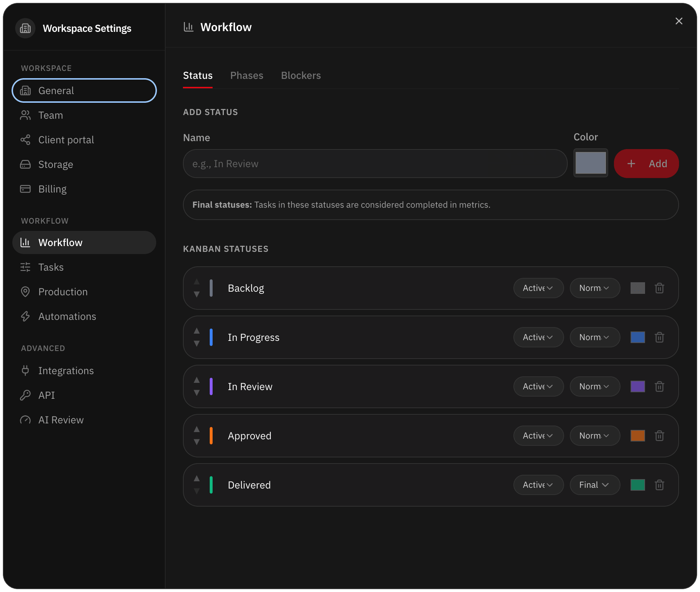Viewport: 700px width, 592px height.
Task: Move the In Review status down
Action: coord(197,393)
